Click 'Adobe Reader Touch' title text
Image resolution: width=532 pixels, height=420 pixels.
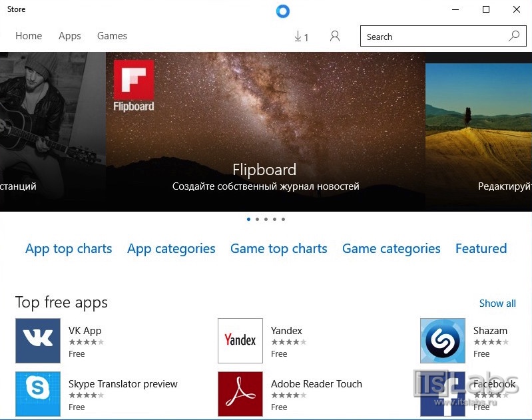tap(316, 384)
